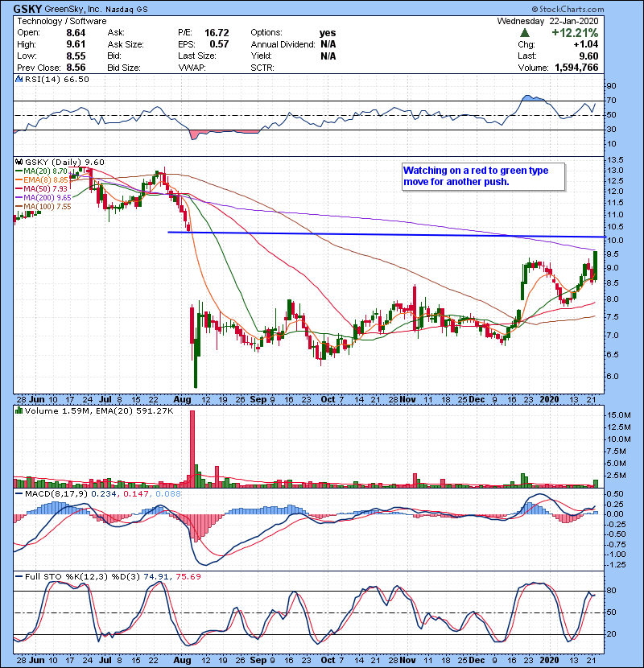Click the SCTR label

pos(262,68)
